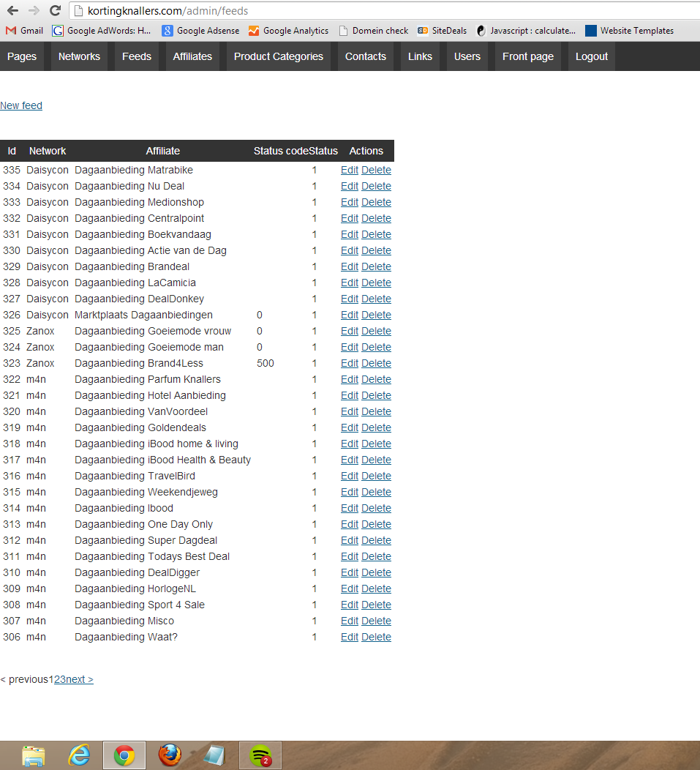The width and height of the screenshot is (700, 770).
Task: Edit feed 334 Nu Deal
Action: (350, 186)
